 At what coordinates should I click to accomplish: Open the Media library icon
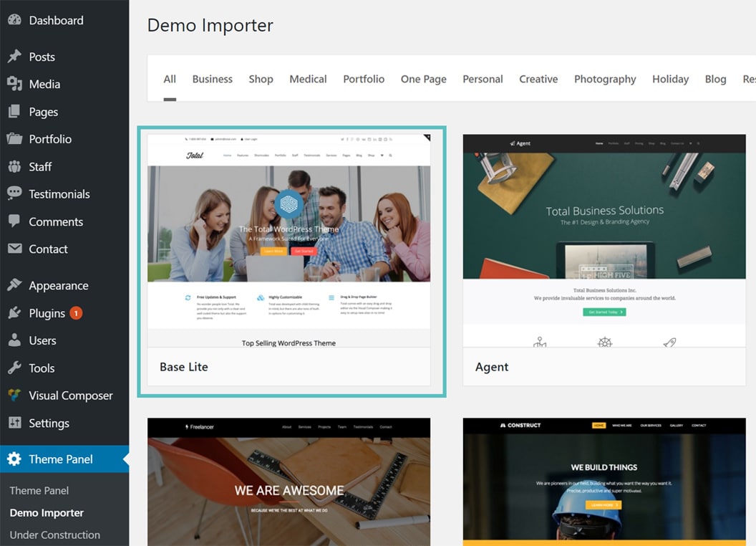[x=16, y=84]
